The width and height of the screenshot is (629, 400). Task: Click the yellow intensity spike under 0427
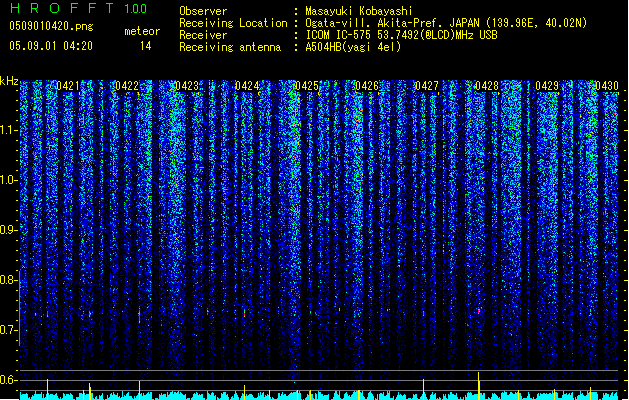pos(423,389)
